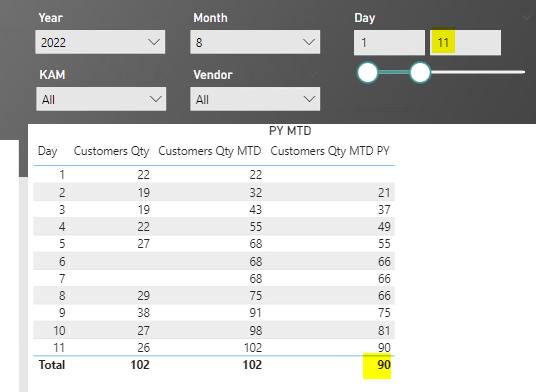Select Customers Qty MTD value 55 in Day 4 row

255,227
